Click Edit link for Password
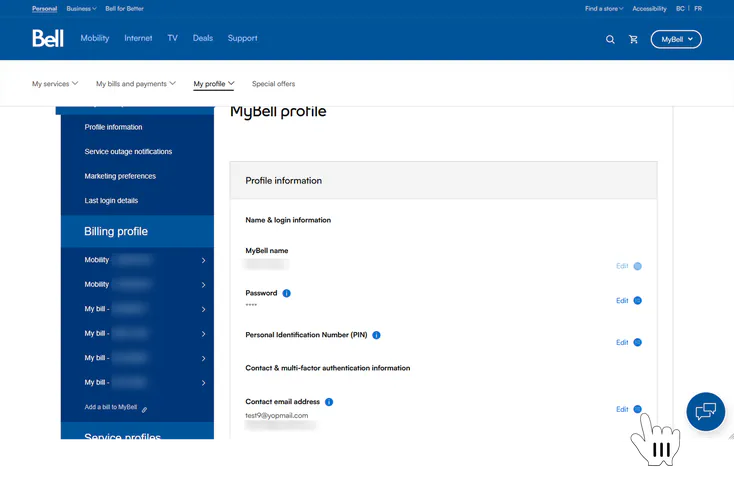This screenshot has width=734, height=480. click(622, 301)
